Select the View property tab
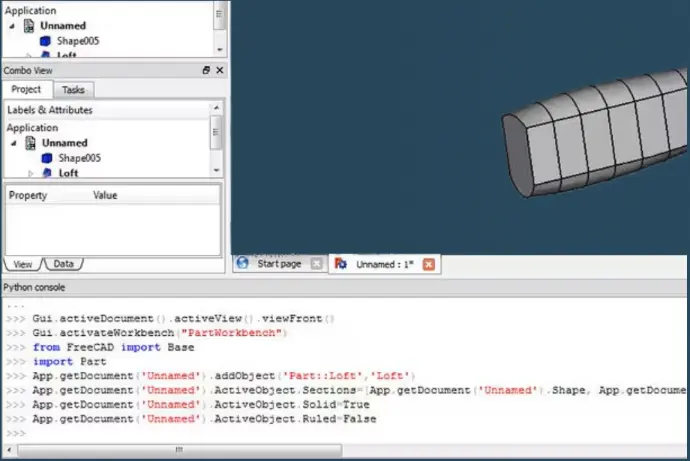 (23, 264)
